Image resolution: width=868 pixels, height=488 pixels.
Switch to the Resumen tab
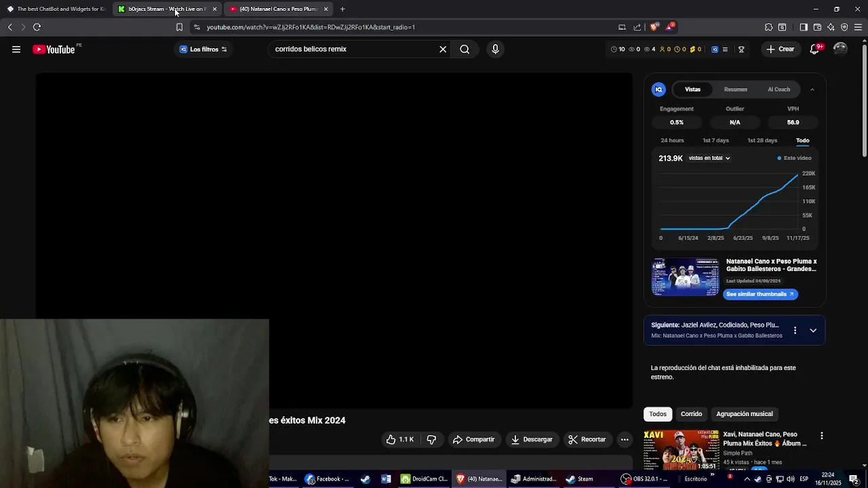coord(736,89)
